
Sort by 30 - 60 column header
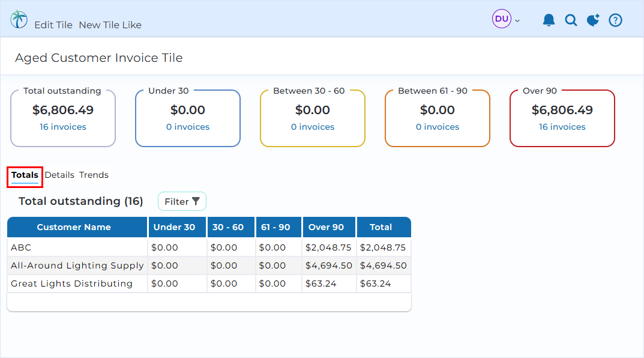[x=231, y=227]
